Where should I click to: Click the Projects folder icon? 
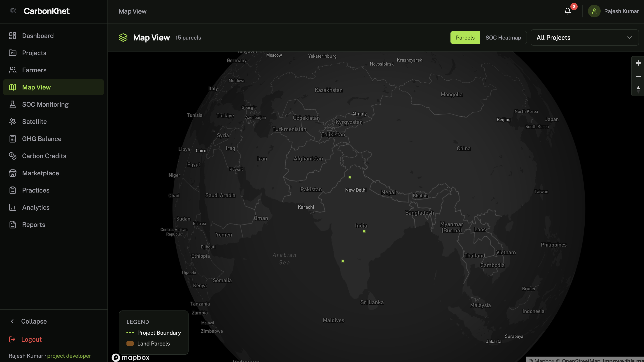pos(12,53)
